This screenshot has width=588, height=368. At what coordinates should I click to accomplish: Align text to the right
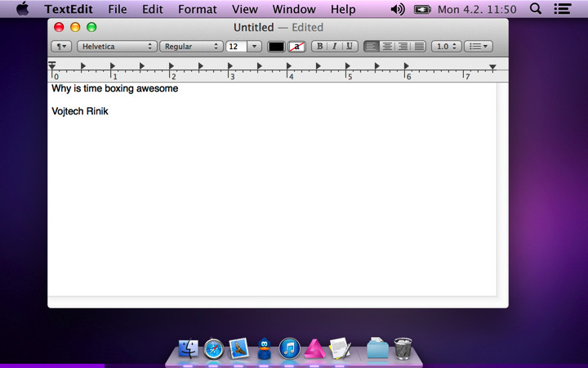coord(403,46)
